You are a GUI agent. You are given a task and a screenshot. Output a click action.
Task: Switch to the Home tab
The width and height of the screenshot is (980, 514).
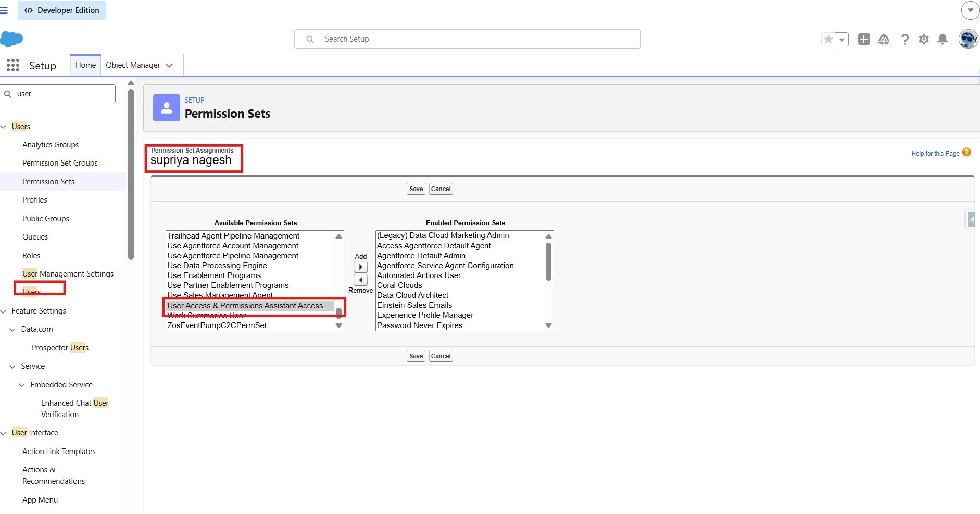coord(85,65)
